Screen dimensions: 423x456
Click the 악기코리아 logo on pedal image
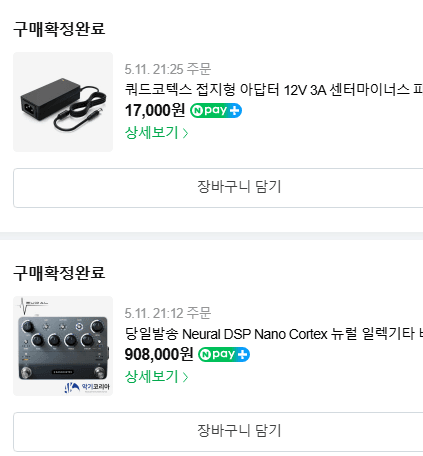[x=87, y=387]
